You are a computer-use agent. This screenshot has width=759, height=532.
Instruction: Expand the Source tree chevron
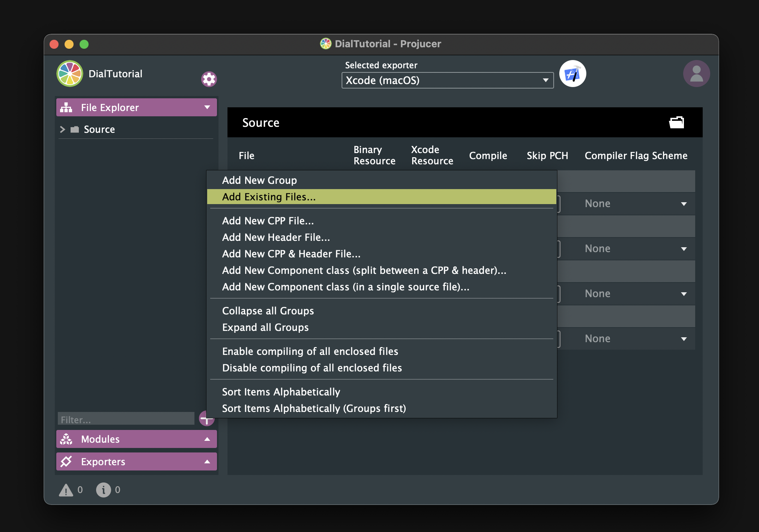pyautogui.click(x=63, y=129)
